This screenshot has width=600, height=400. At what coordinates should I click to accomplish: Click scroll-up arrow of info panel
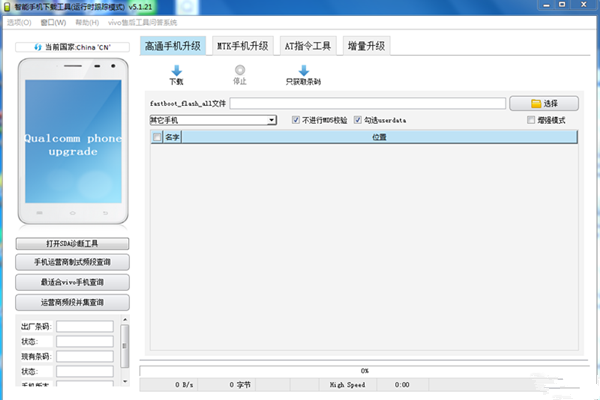(125, 319)
